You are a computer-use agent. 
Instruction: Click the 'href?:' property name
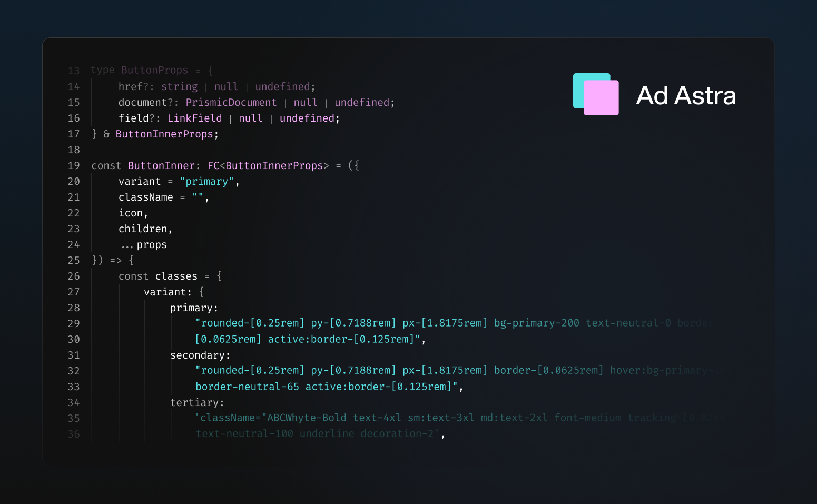pos(136,86)
